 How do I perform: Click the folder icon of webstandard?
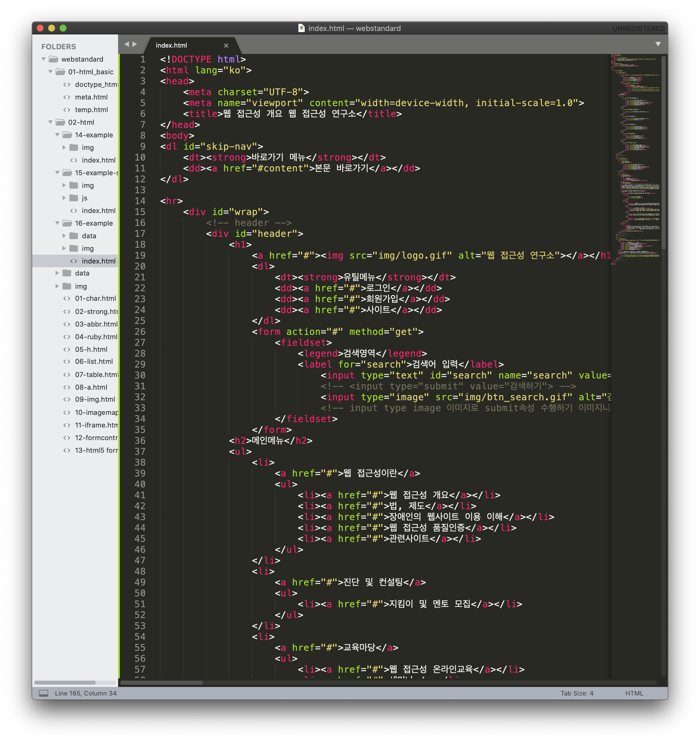coord(54,59)
